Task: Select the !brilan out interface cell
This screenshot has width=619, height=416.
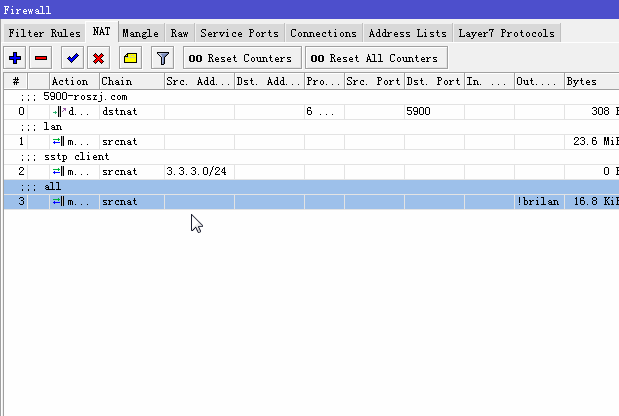Action: coord(538,202)
